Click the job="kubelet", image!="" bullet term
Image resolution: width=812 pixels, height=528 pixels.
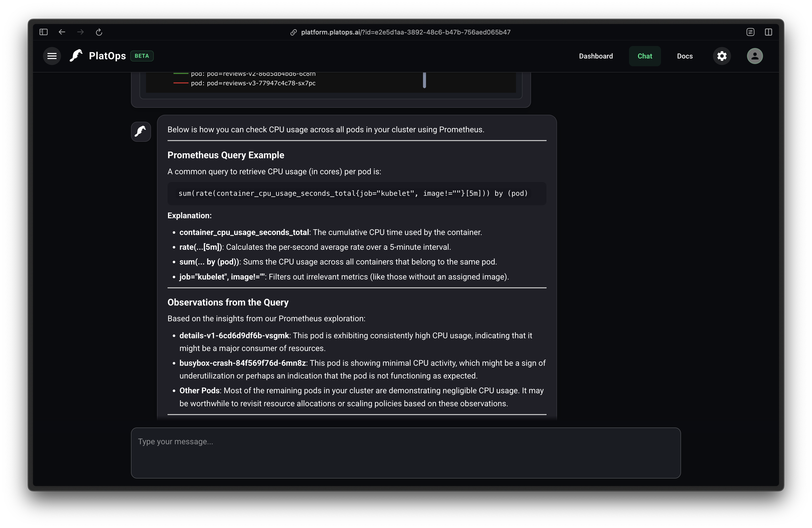pos(222,277)
